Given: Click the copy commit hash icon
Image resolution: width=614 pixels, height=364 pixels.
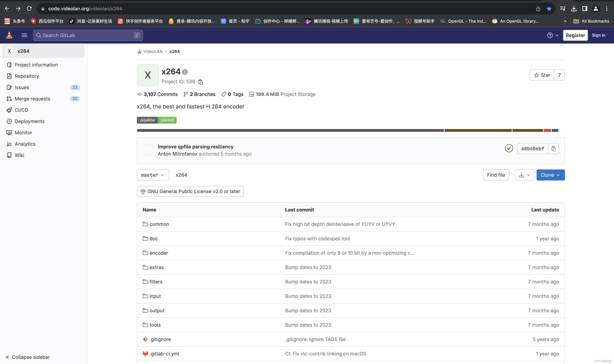Looking at the screenshot, I should pos(554,149).
